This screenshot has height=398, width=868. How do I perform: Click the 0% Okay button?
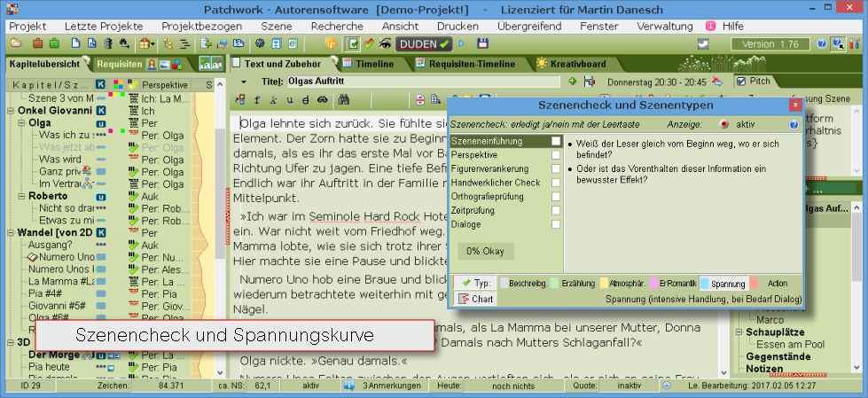[x=486, y=251]
